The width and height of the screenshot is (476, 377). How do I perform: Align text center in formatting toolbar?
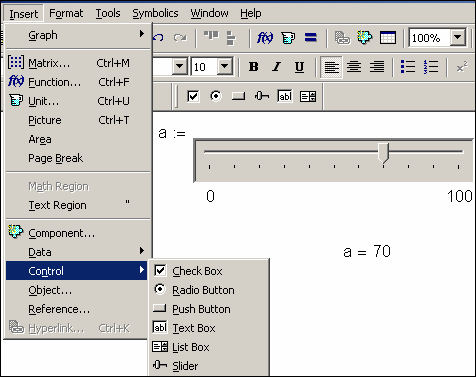click(x=354, y=67)
